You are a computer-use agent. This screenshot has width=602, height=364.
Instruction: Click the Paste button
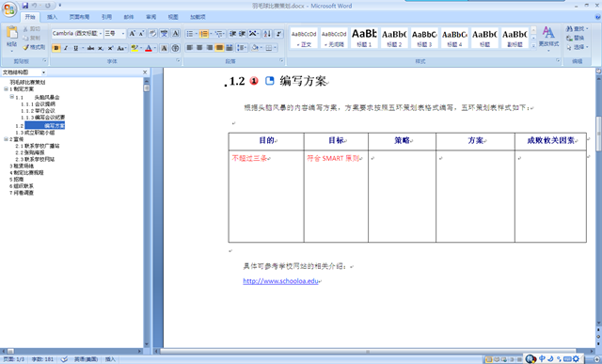pyautogui.click(x=11, y=39)
